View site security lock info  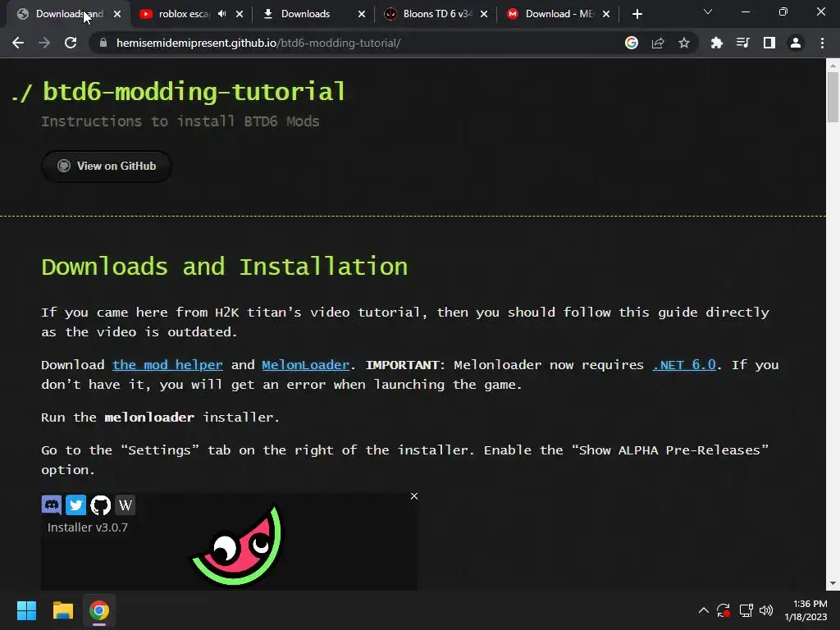[103, 43]
